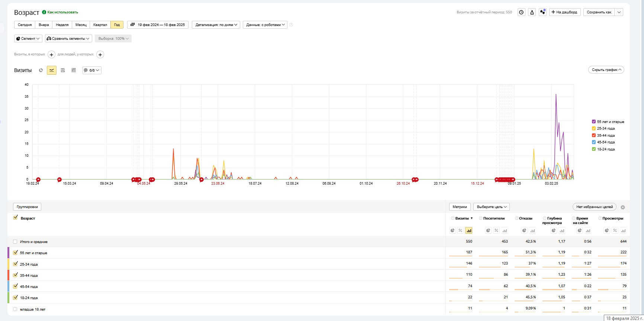Select the 'Месяц' period tab
This screenshot has height=321, width=644.
coord(81,25)
